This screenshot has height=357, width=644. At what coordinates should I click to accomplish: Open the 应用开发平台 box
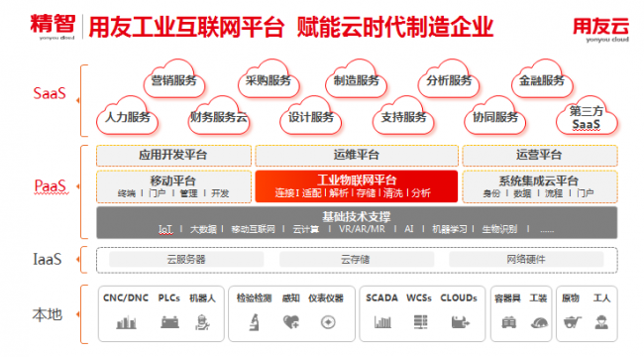pos(173,156)
